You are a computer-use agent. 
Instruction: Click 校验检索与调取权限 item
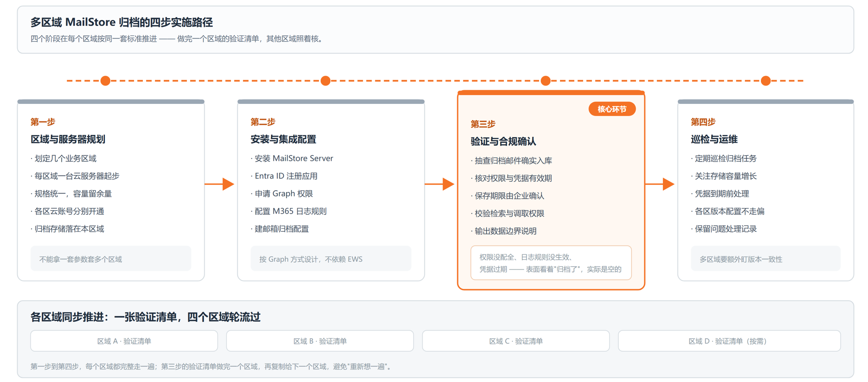(508, 214)
